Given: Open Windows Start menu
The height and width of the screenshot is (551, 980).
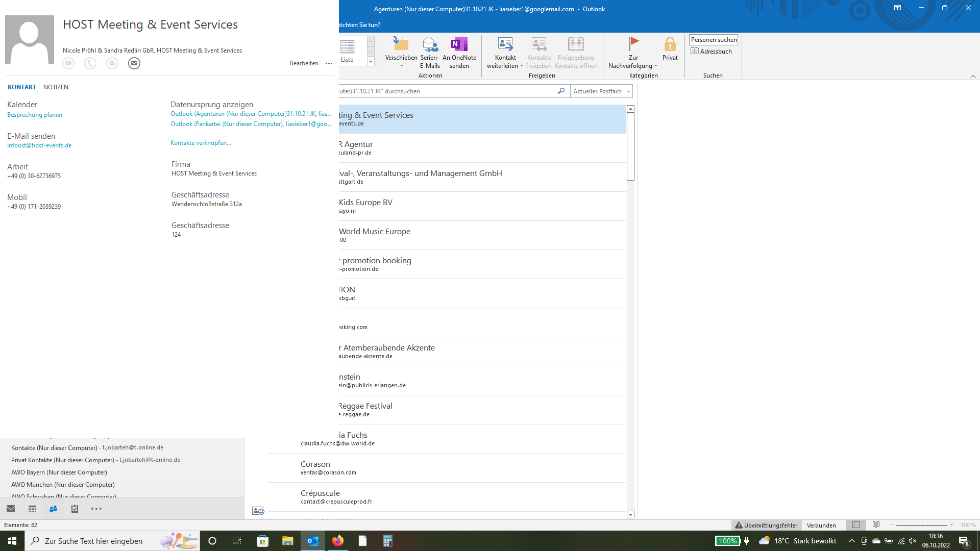Looking at the screenshot, I should (12, 541).
